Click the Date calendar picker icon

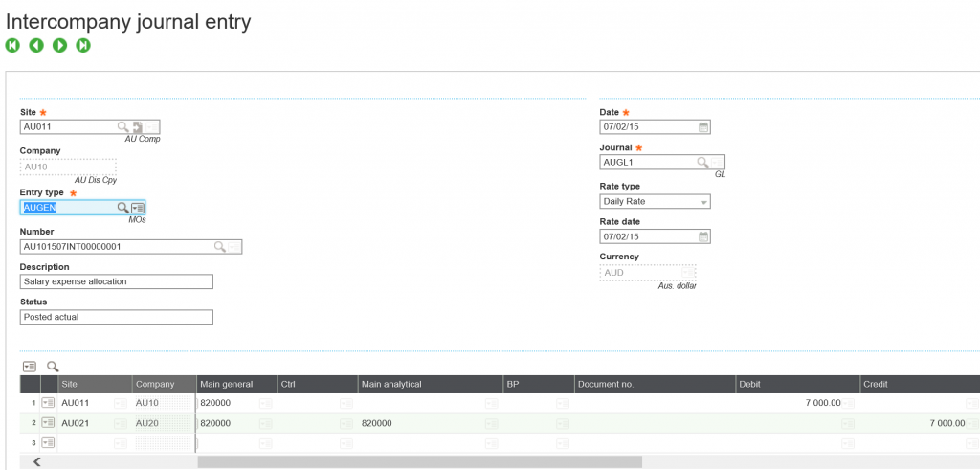pyautogui.click(x=703, y=127)
